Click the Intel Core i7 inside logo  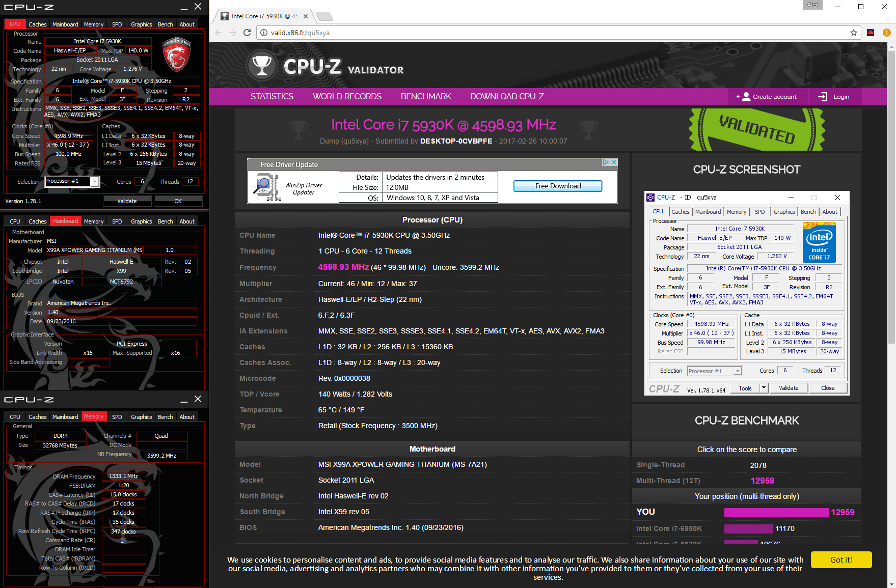click(819, 242)
